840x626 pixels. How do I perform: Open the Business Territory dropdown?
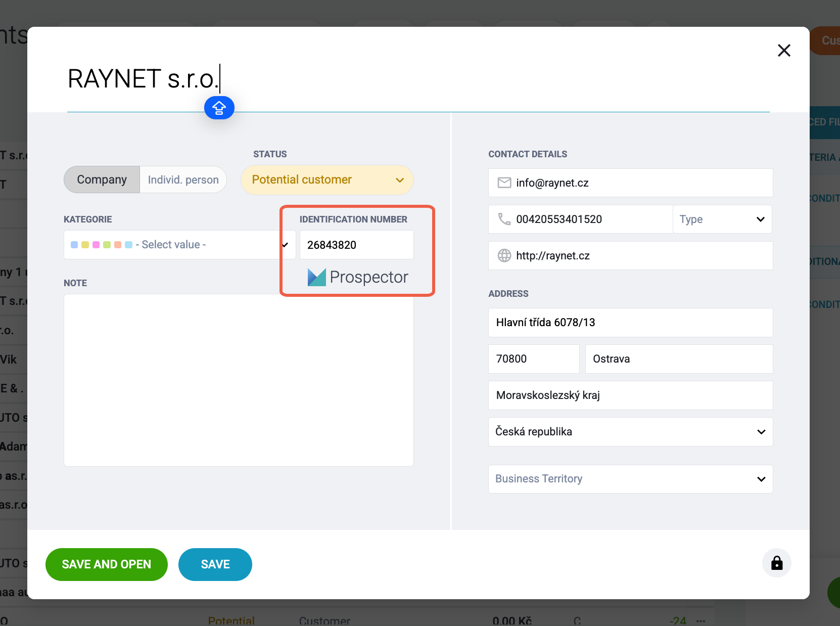tap(630, 479)
